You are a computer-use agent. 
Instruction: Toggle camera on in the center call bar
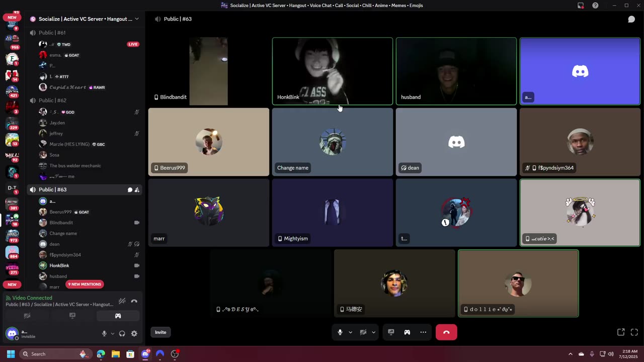363,332
